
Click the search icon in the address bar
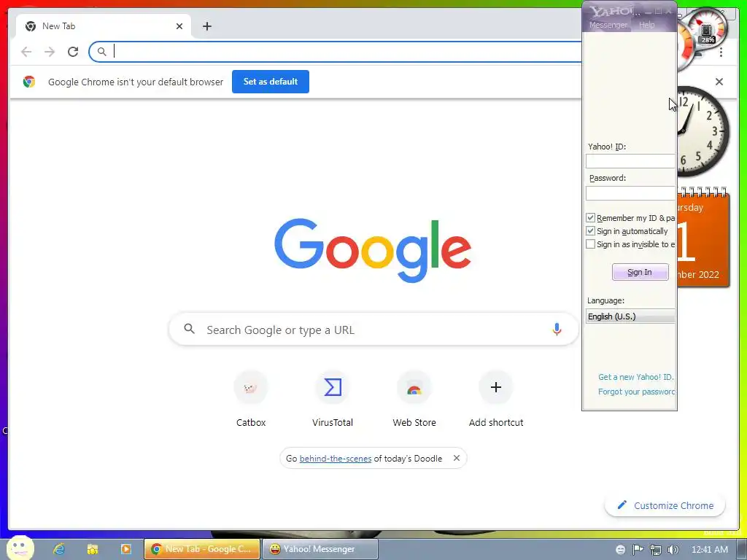(x=101, y=52)
